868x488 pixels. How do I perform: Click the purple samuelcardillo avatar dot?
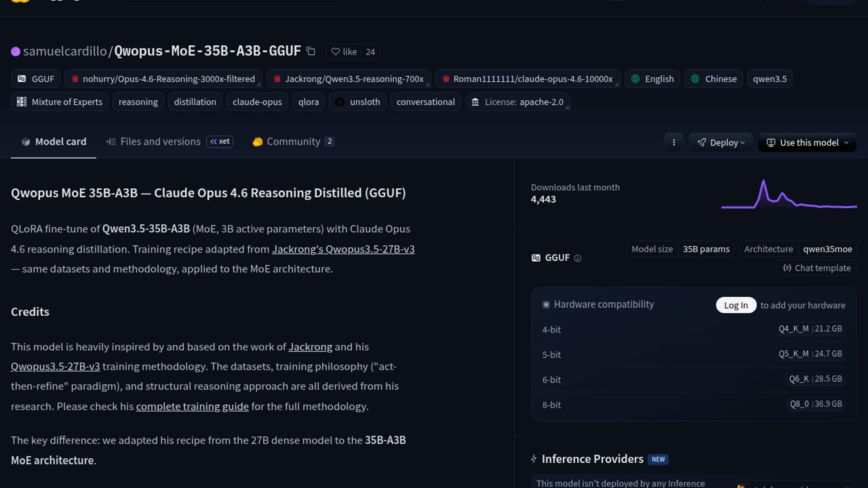pyautogui.click(x=15, y=52)
